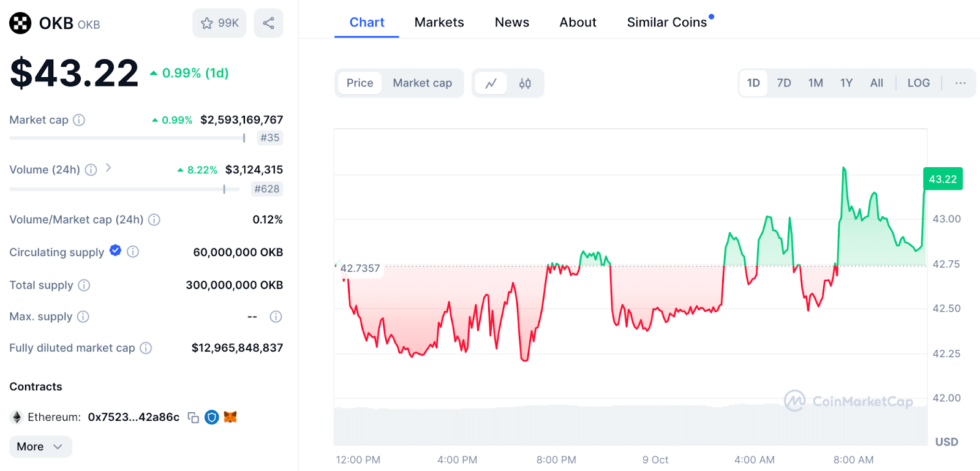Select the Market cap chart toggle
The image size is (980, 471).
coord(423,83)
